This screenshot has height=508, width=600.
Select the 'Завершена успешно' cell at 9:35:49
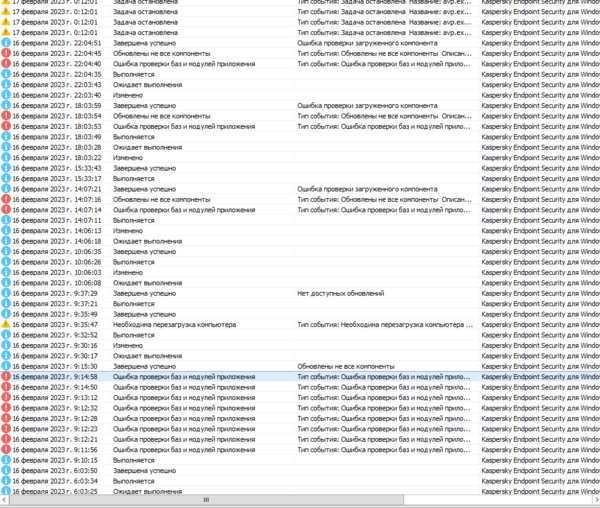point(144,314)
